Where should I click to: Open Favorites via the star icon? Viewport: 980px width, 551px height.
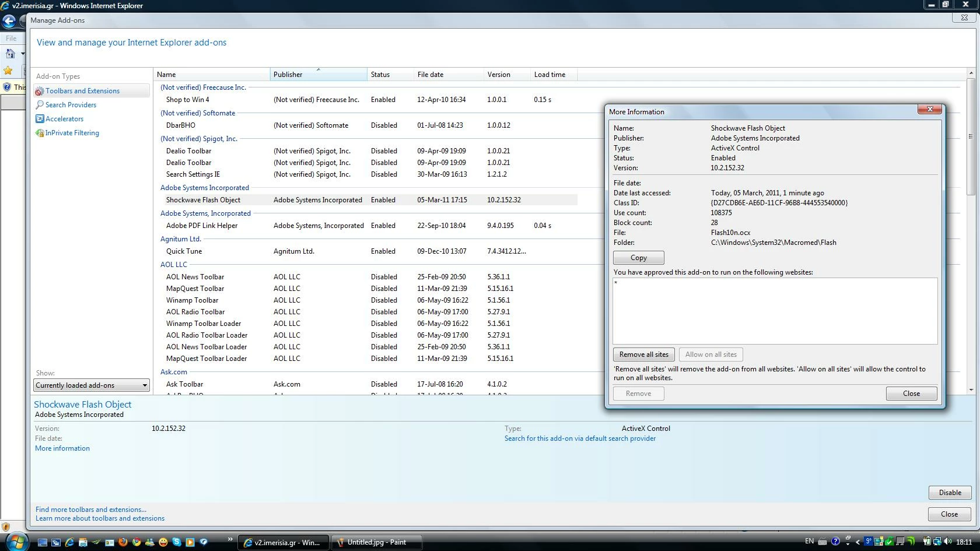click(8, 71)
